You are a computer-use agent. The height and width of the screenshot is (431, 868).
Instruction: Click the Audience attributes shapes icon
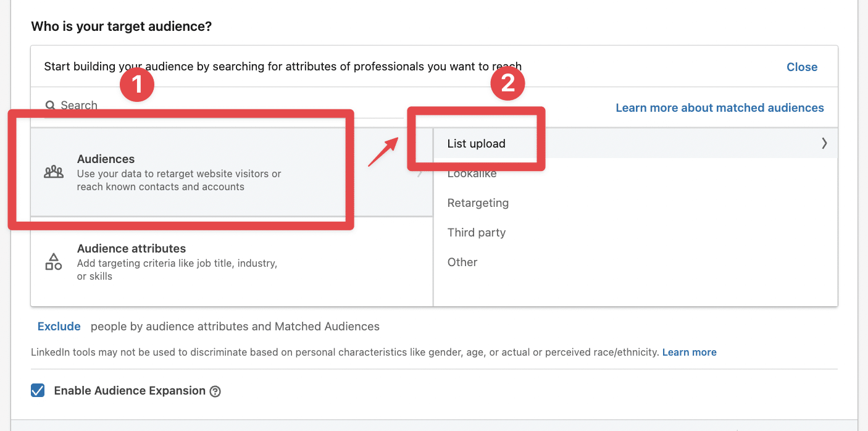click(x=54, y=262)
